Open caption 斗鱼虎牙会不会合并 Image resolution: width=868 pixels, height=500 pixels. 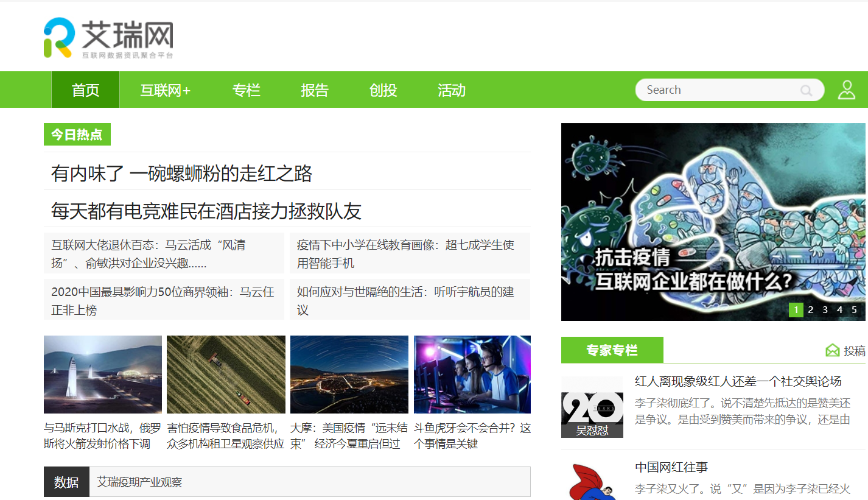pos(472,436)
